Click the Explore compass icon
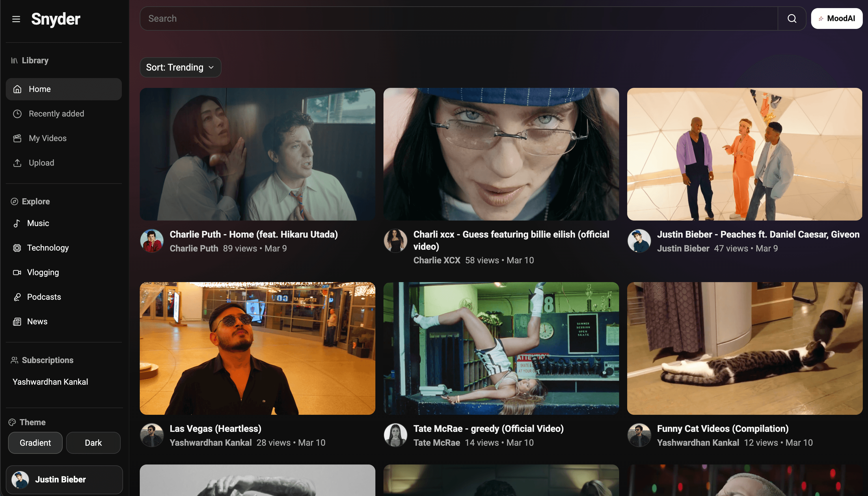The image size is (868, 496). pyautogui.click(x=14, y=202)
